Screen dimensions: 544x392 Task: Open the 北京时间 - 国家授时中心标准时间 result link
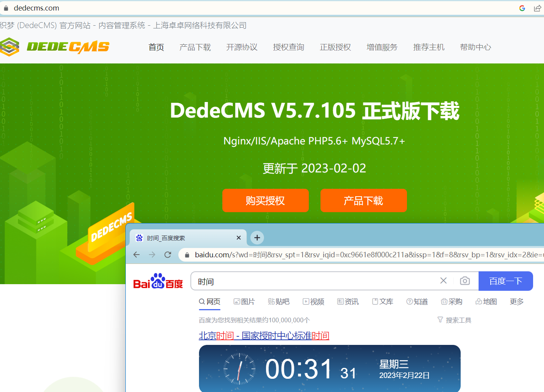[264, 336]
